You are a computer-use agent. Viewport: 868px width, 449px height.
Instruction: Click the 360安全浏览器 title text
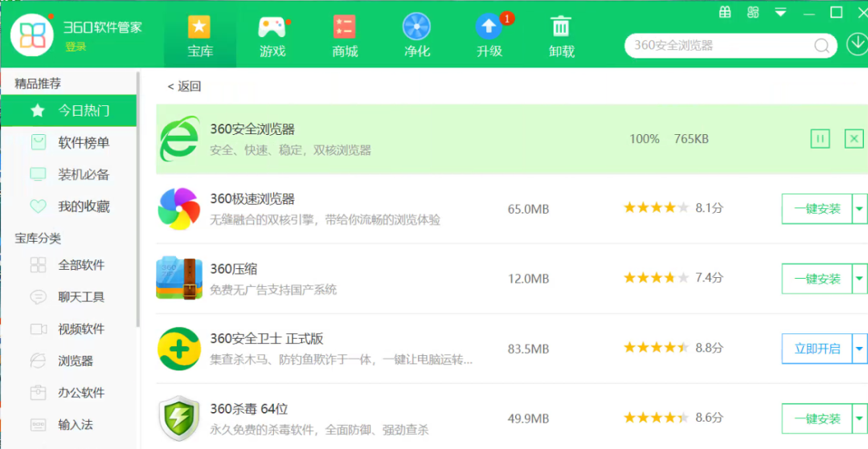click(x=252, y=129)
